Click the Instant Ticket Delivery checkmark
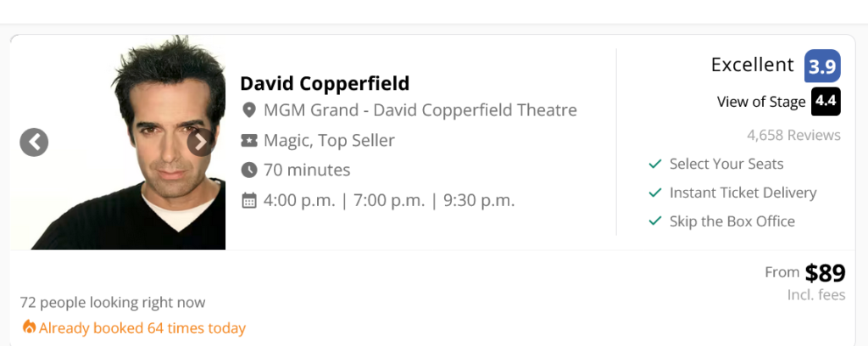 coord(654,193)
